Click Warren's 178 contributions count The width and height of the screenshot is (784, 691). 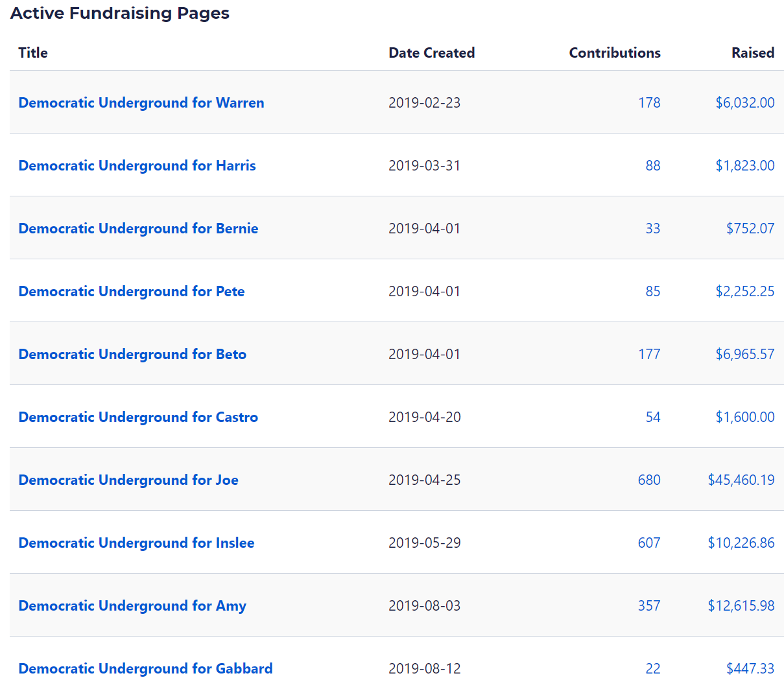click(x=649, y=102)
